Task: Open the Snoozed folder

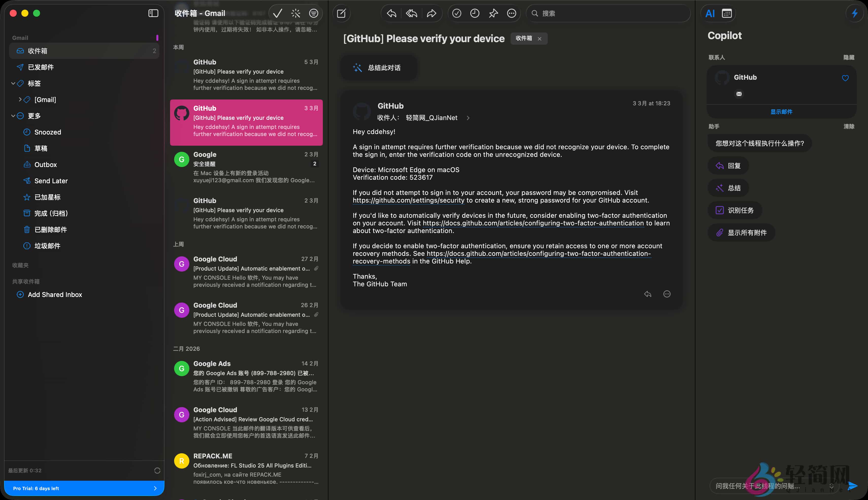Action: [x=47, y=132]
